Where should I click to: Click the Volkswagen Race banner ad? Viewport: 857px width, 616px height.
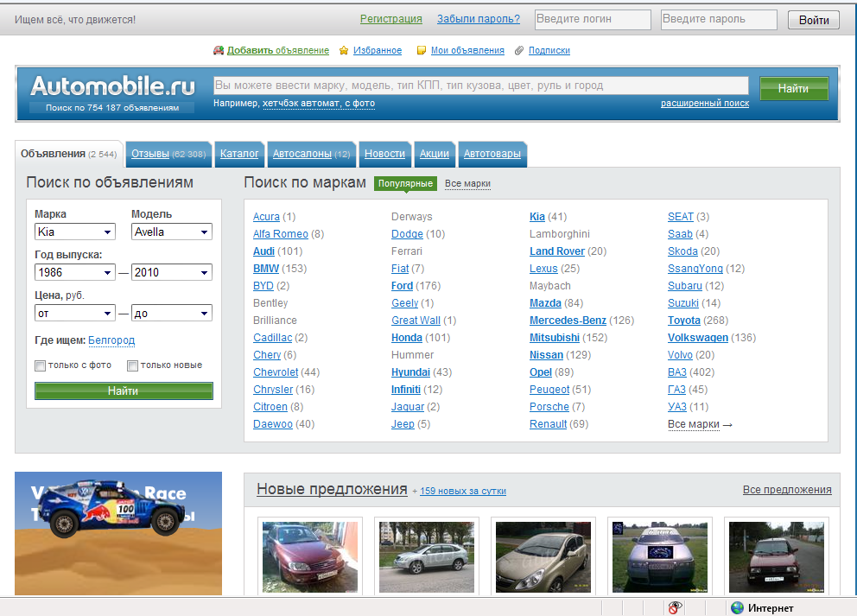pos(118,533)
